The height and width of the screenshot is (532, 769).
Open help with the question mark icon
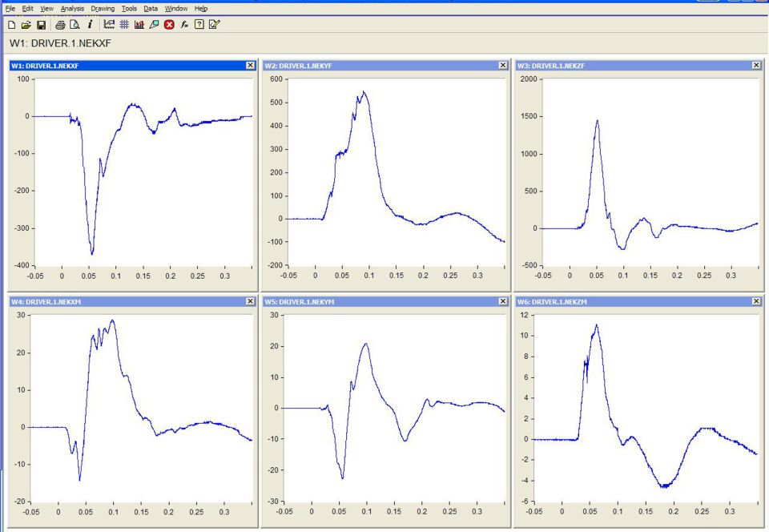point(199,25)
